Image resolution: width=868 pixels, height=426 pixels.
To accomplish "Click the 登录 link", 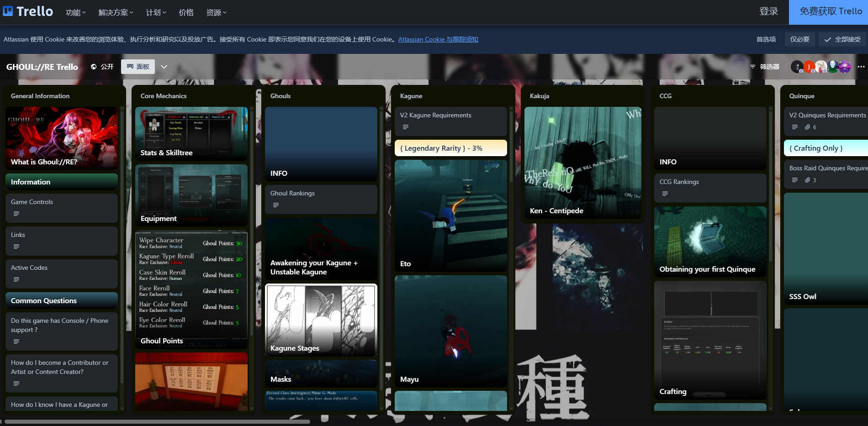I will point(769,11).
